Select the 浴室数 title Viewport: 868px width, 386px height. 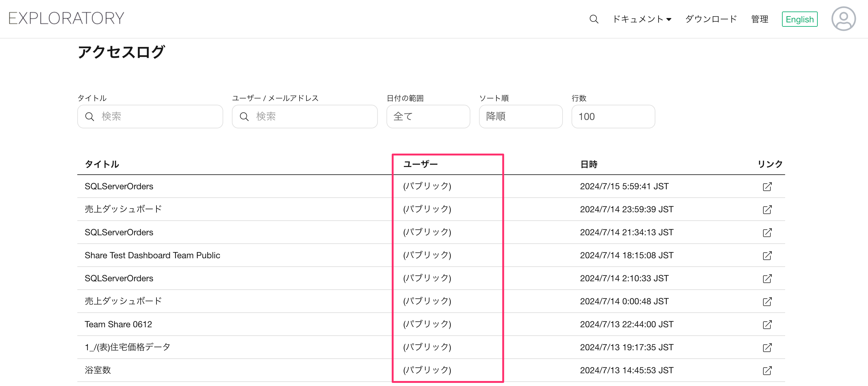point(98,370)
